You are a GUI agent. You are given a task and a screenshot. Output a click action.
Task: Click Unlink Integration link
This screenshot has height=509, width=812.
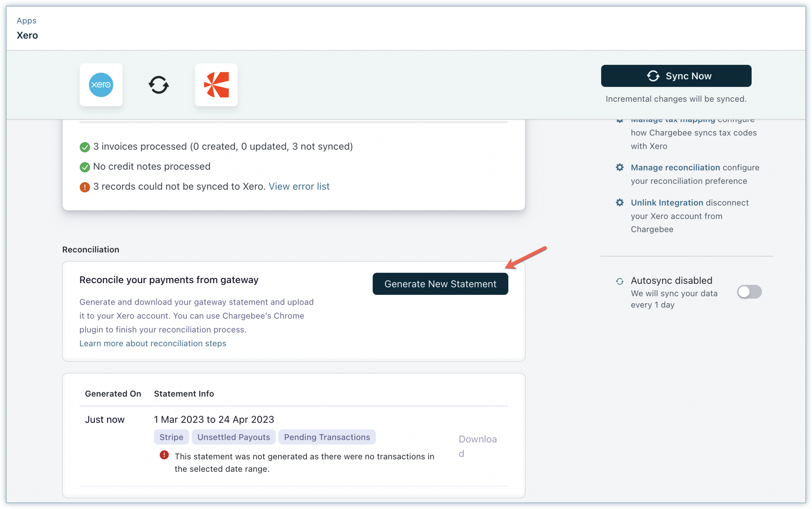click(667, 203)
